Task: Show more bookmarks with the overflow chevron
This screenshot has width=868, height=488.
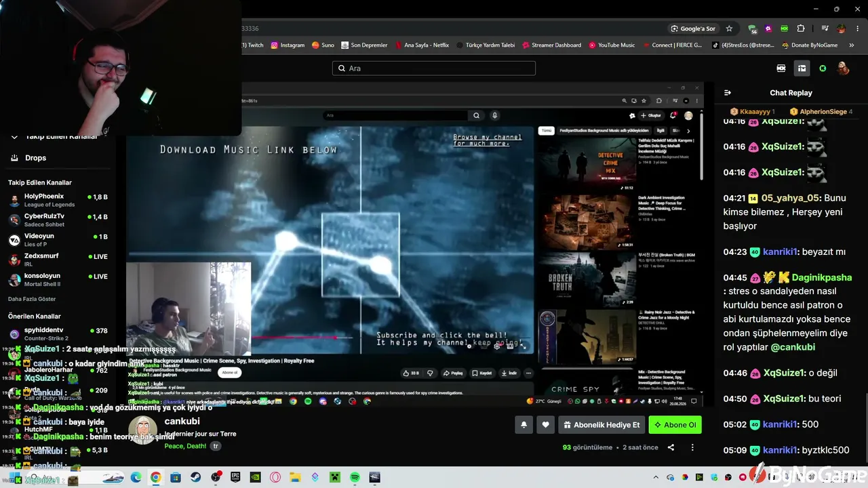Action: coord(852,45)
